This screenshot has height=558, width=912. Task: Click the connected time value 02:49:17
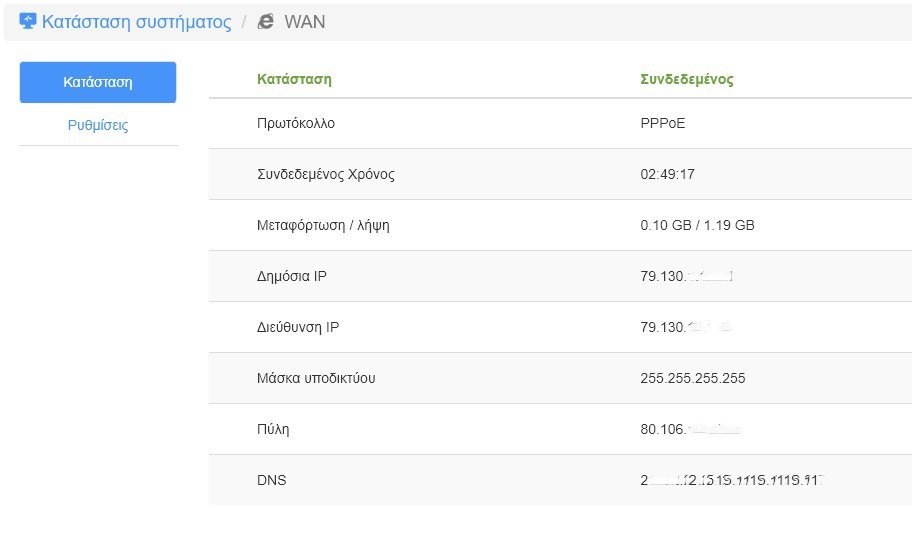pos(667,174)
